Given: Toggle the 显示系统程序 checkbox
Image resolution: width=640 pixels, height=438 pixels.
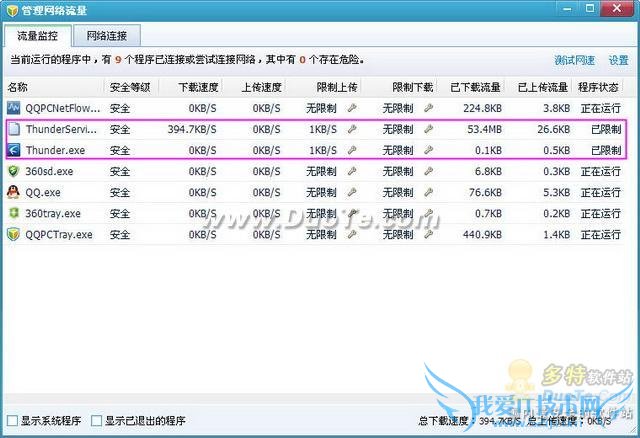Looking at the screenshot, I should [13, 420].
